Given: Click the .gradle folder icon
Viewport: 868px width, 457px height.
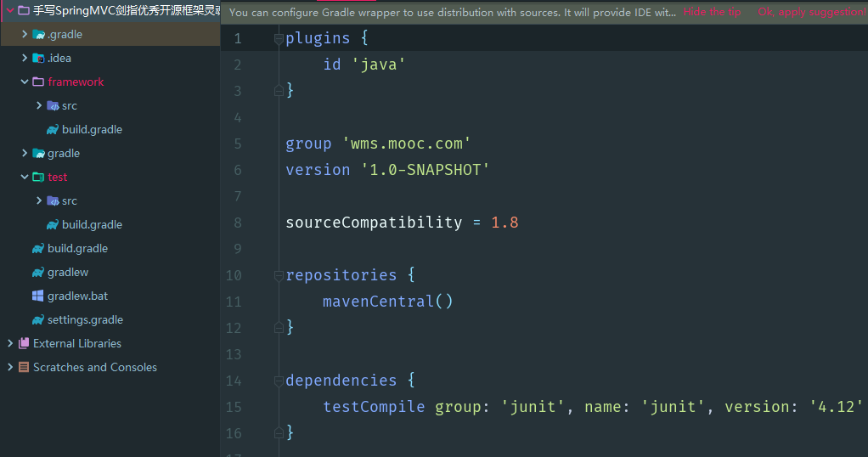Looking at the screenshot, I should pyautogui.click(x=39, y=34).
